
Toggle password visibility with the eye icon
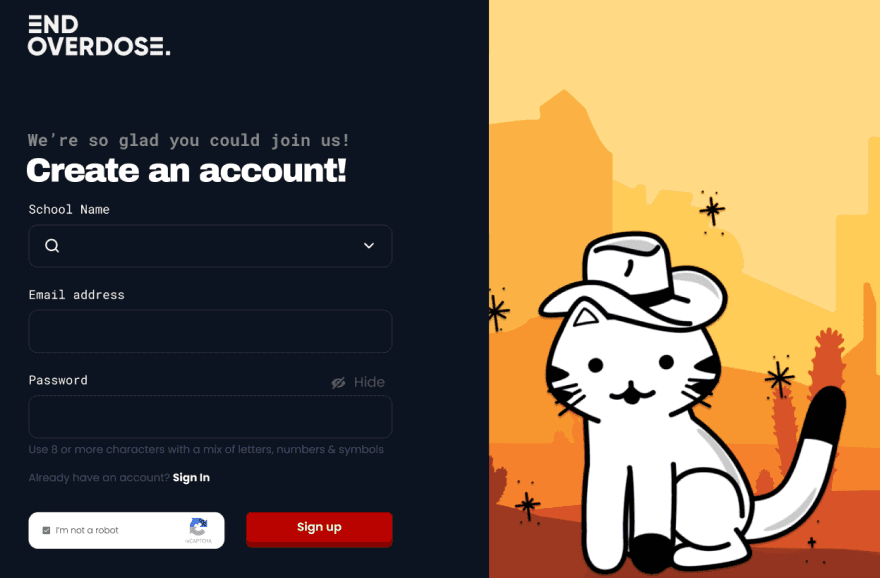click(x=338, y=383)
